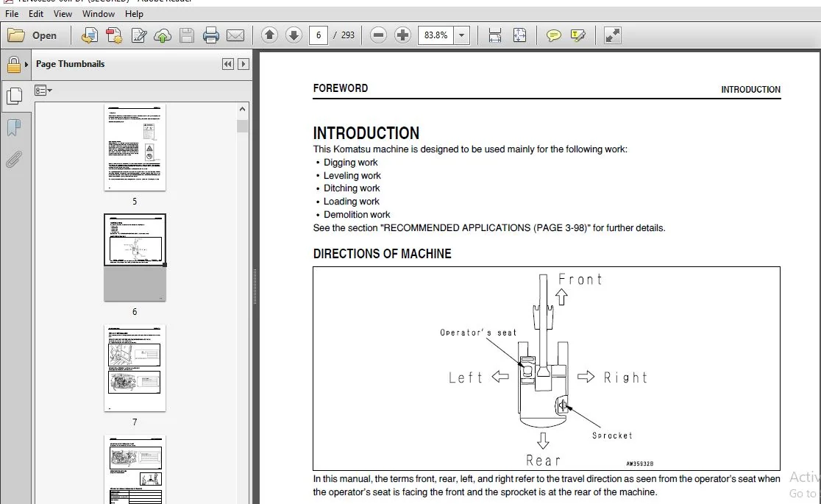
Task: Click the fit width scrolling icon
Action: (495, 35)
